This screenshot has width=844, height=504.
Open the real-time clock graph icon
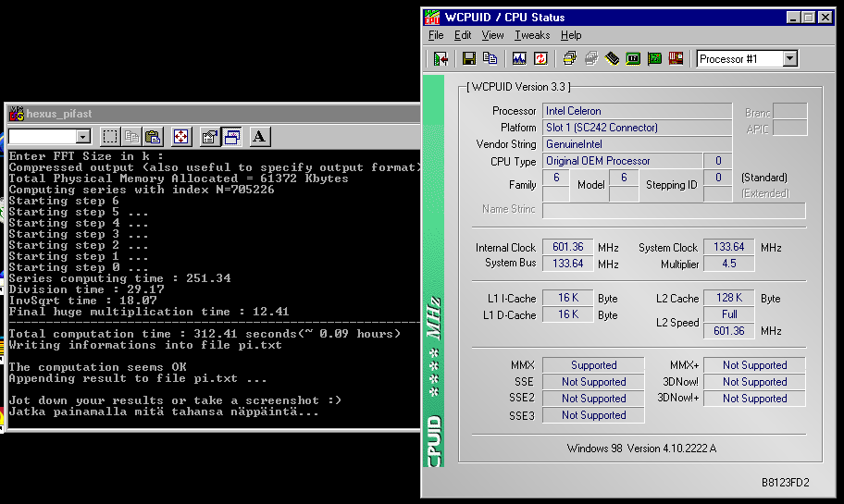pos(519,58)
